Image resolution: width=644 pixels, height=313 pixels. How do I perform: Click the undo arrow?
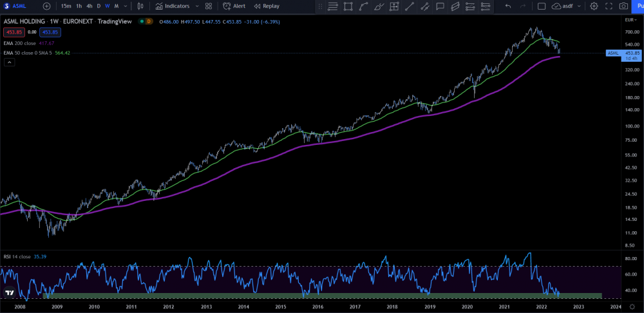click(x=508, y=6)
